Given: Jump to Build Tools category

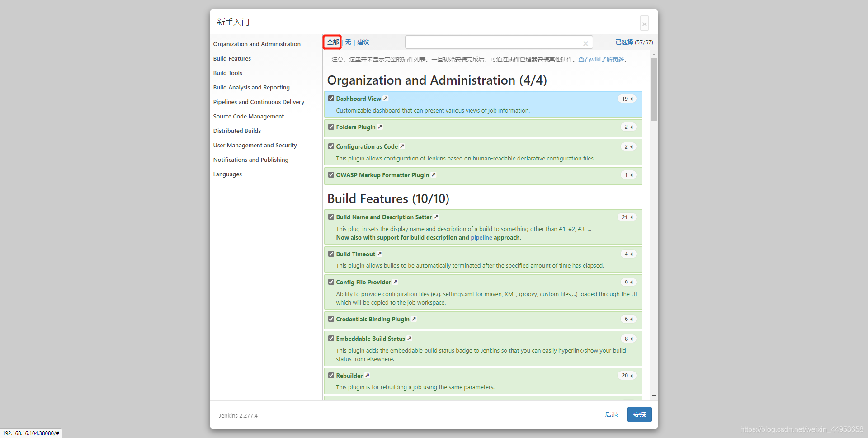Looking at the screenshot, I should tap(227, 73).
